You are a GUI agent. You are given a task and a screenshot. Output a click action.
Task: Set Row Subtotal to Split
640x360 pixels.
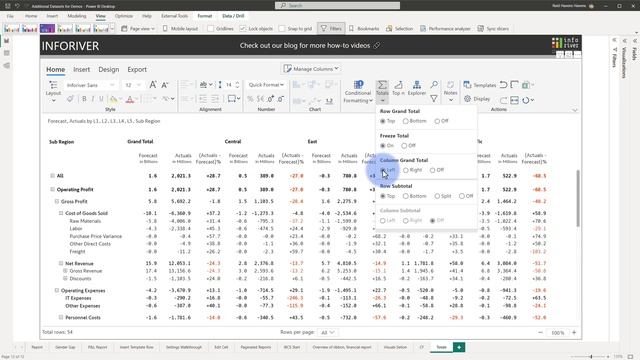pyautogui.click(x=443, y=196)
